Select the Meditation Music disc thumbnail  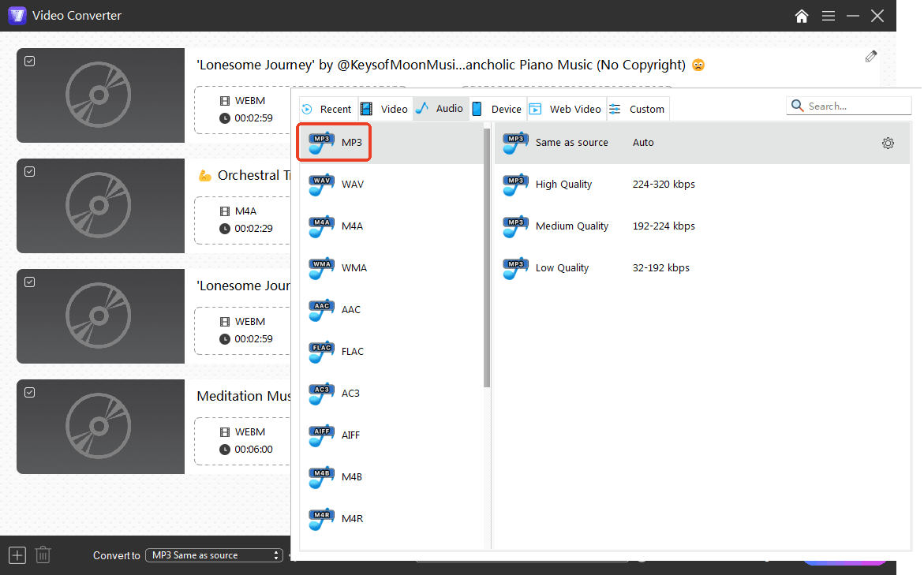[100, 427]
